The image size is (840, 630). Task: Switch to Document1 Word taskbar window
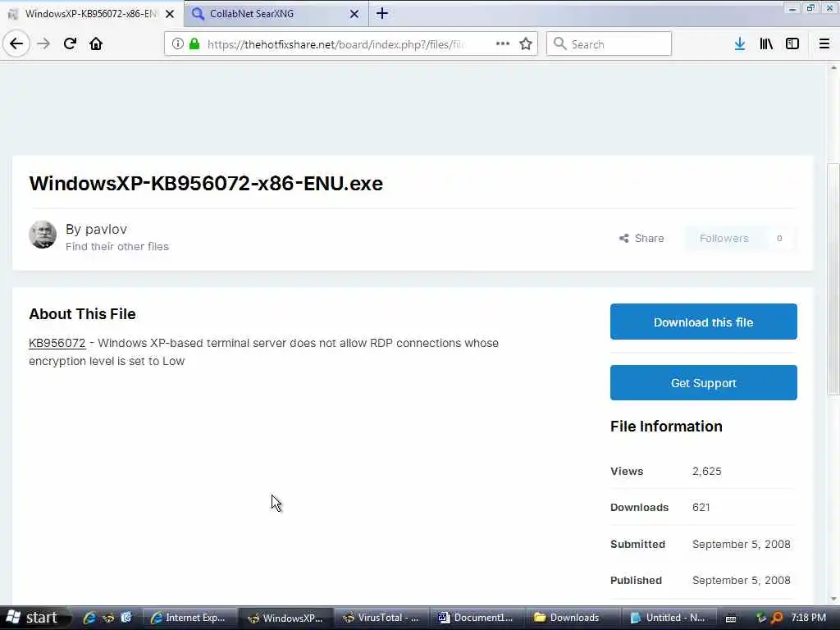(x=477, y=618)
